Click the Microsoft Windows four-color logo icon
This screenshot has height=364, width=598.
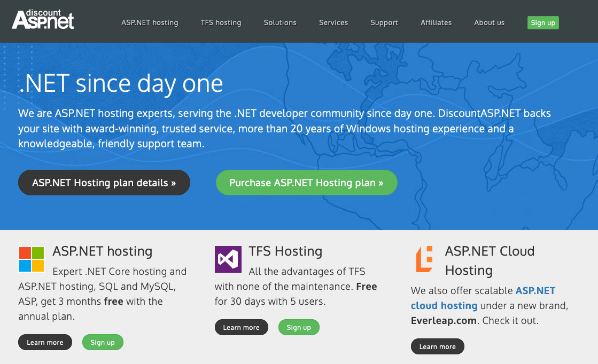coord(32,259)
